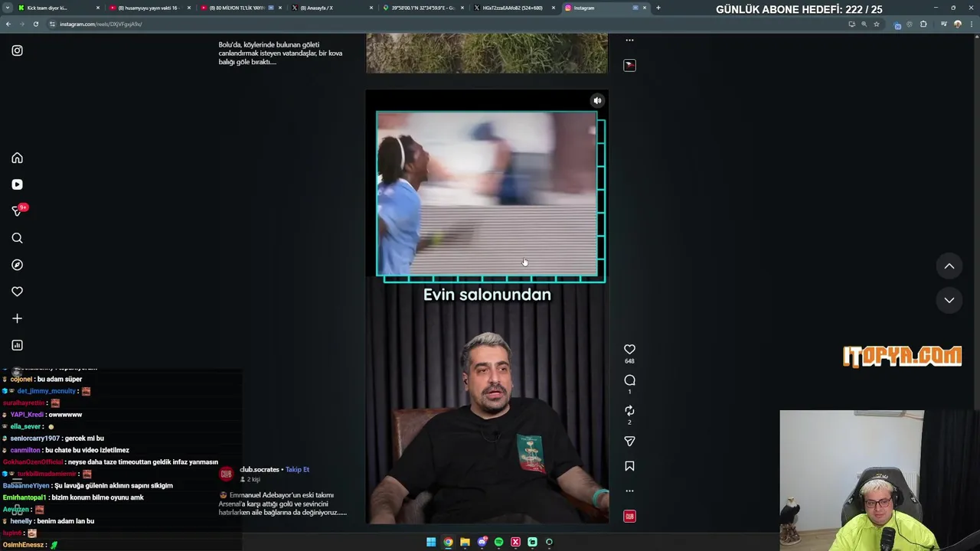Expand previous reel caption about Bolu
The height and width of the screenshot is (551, 980).
pos(280,53)
